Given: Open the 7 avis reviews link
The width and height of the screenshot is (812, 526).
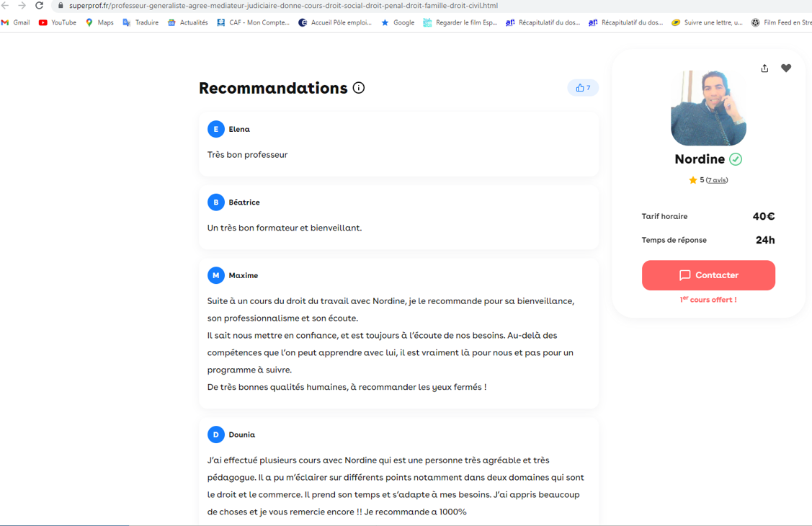Looking at the screenshot, I should coord(716,180).
